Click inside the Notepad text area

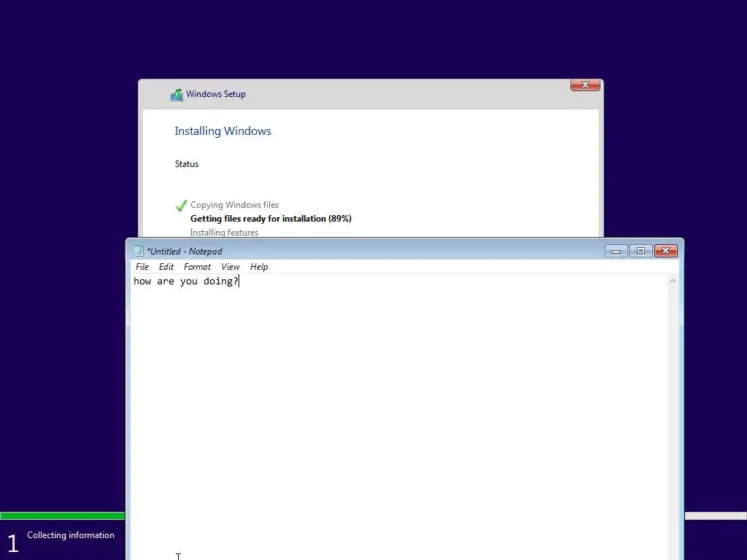[399, 416]
